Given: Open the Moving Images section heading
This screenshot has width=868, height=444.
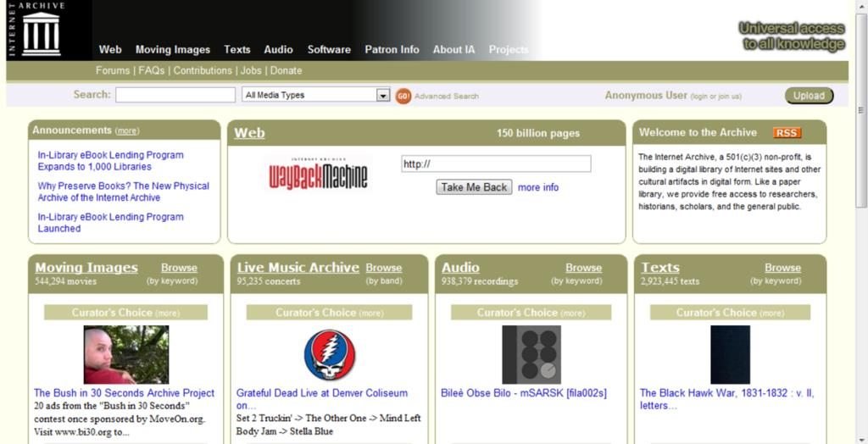Looking at the screenshot, I should coord(86,268).
